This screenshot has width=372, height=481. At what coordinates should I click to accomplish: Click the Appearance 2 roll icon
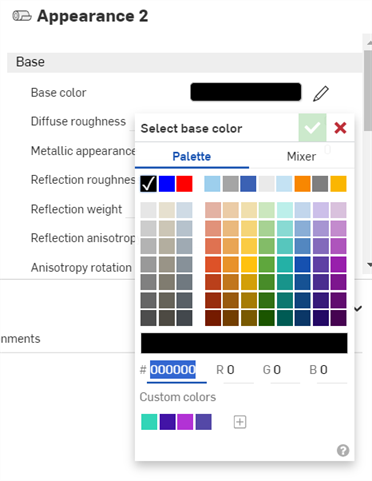(22, 16)
